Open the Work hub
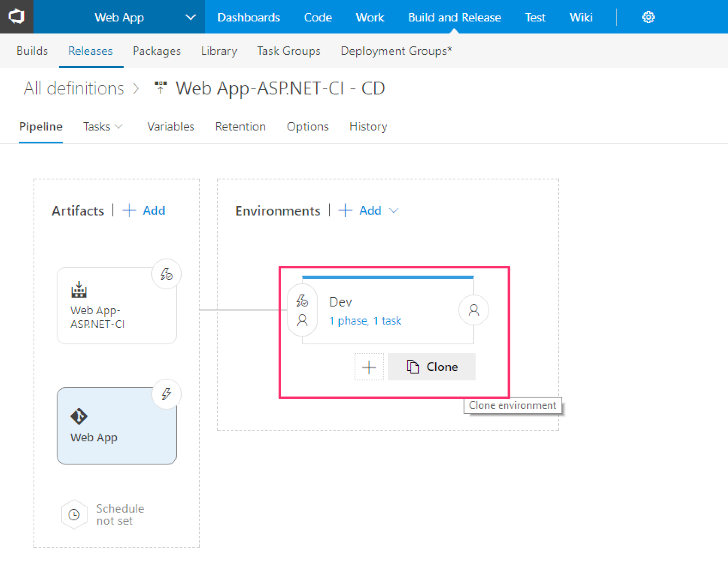 [370, 17]
